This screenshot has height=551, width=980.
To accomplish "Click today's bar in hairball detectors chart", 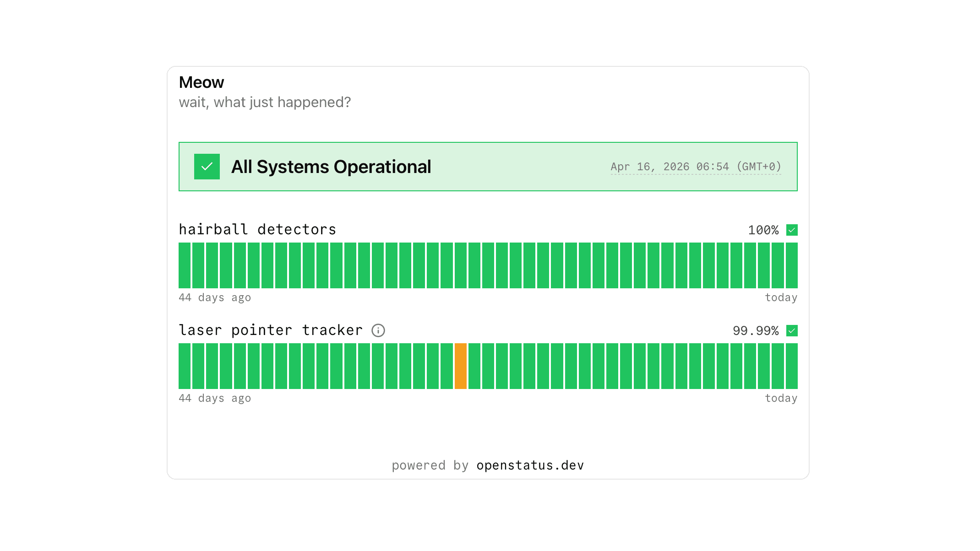I will (791, 265).
